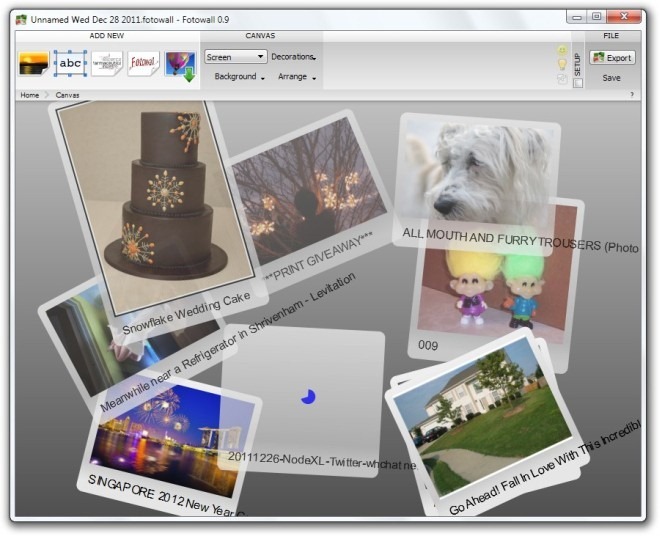
Task: Click the CANVAS section header
Action: (260, 36)
